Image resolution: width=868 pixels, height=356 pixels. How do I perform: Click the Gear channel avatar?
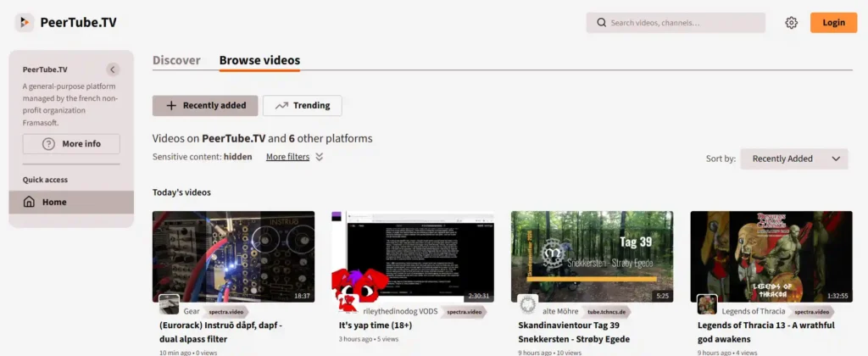169,304
